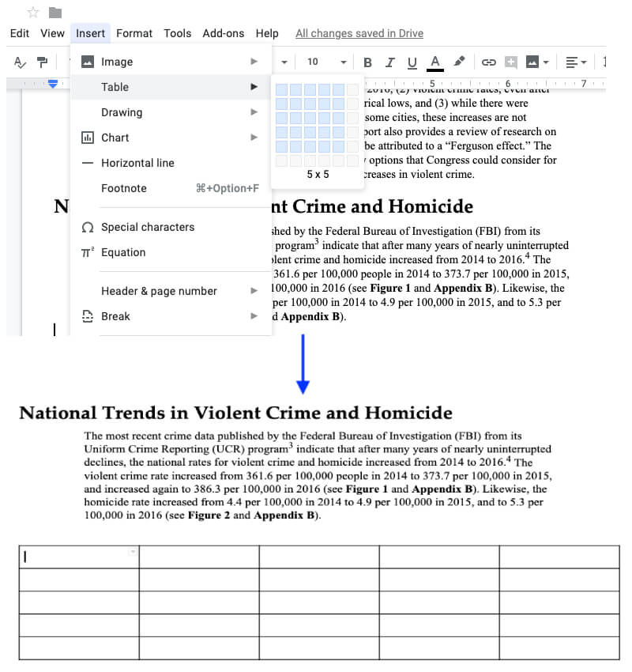The image size is (632, 672).
Task: Select the spell check icon
Action: coord(19,62)
